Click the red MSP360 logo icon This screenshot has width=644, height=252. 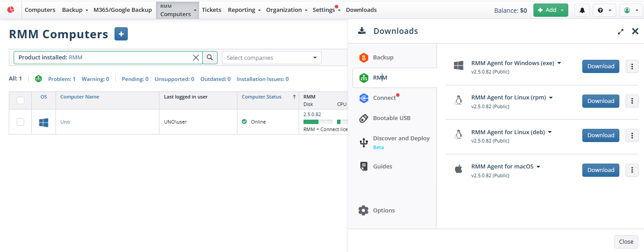[11, 10]
